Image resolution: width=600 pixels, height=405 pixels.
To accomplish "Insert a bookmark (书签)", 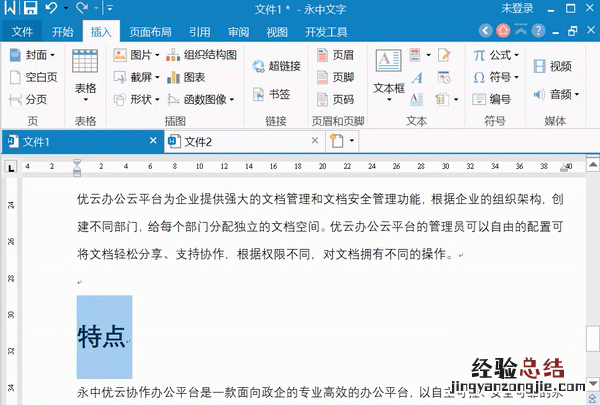I will tap(272, 95).
